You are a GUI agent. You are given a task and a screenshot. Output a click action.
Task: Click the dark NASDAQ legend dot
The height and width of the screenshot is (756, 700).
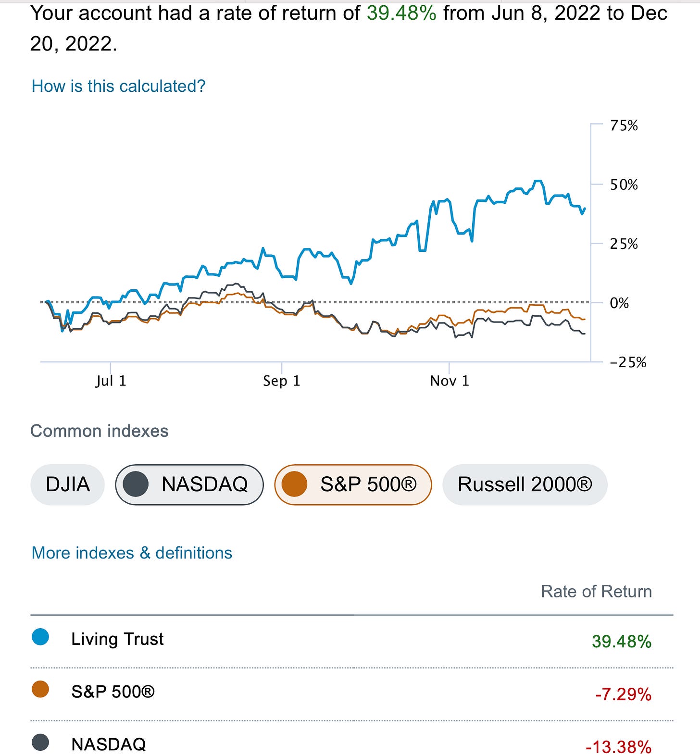pos(40,743)
